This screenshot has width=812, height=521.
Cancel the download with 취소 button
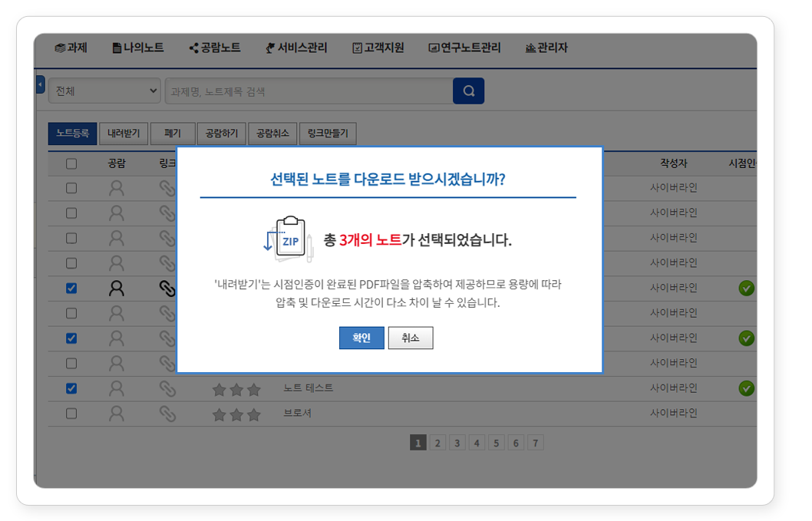pyautogui.click(x=411, y=338)
